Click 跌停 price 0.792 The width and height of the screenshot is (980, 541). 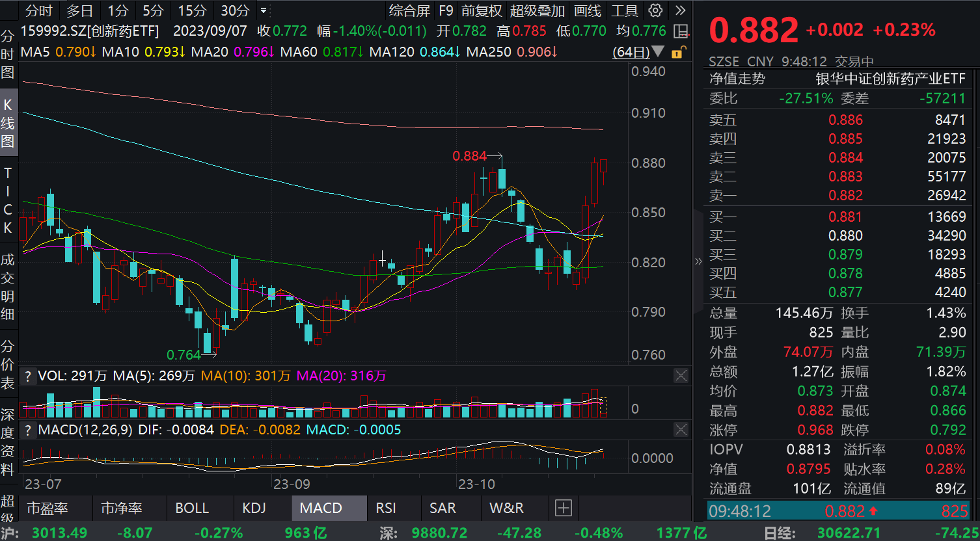pos(948,430)
